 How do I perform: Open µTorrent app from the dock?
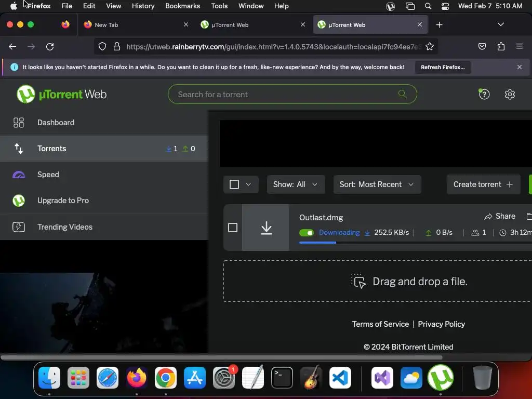pyautogui.click(x=441, y=378)
